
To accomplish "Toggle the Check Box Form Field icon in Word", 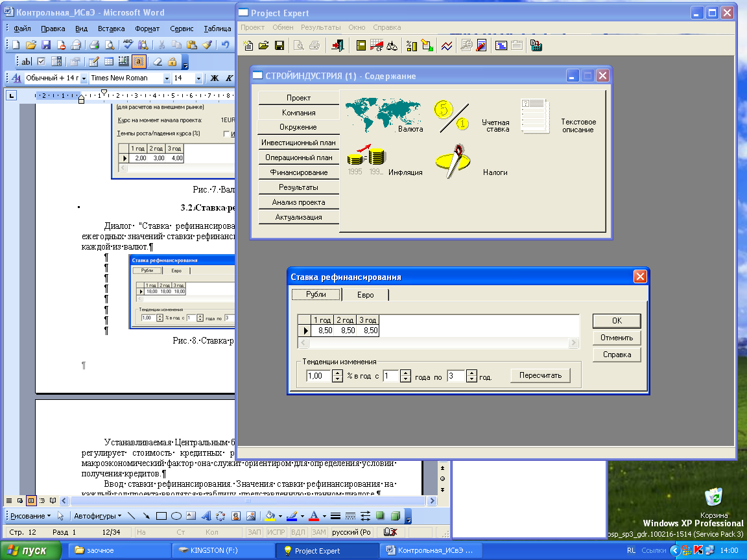I will pyautogui.click(x=41, y=62).
